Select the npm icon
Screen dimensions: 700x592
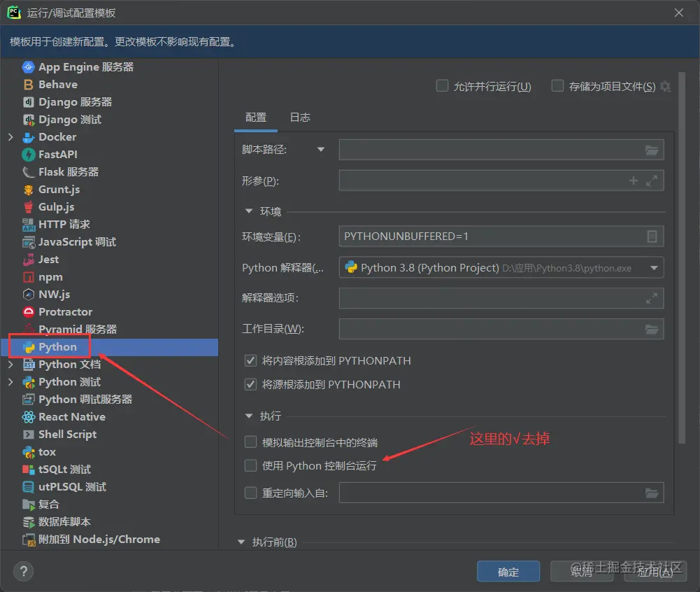(28, 277)
